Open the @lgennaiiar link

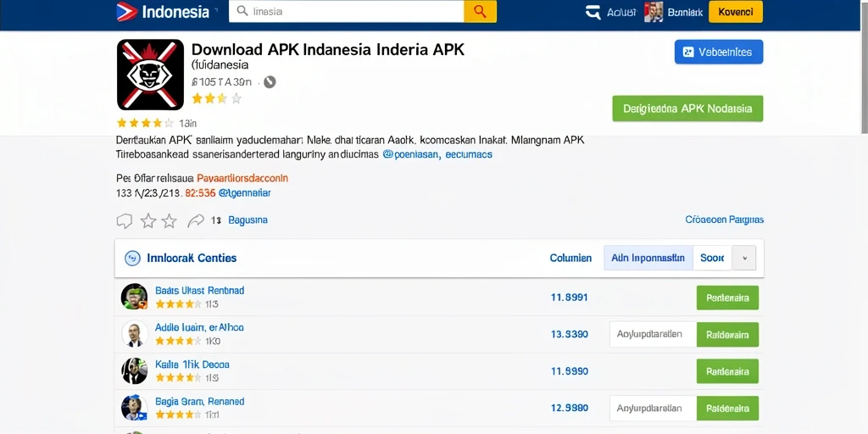tap(245, 193)
